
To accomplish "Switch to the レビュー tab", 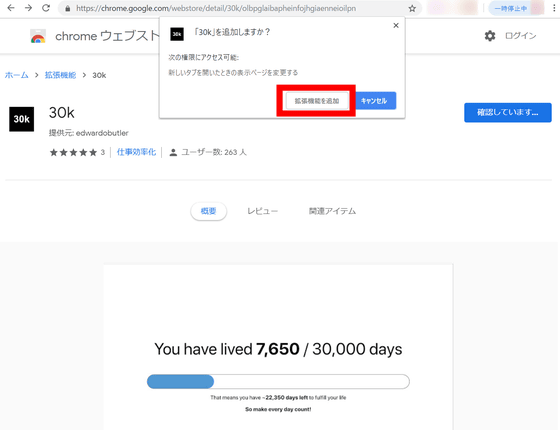I will [262, 211].
